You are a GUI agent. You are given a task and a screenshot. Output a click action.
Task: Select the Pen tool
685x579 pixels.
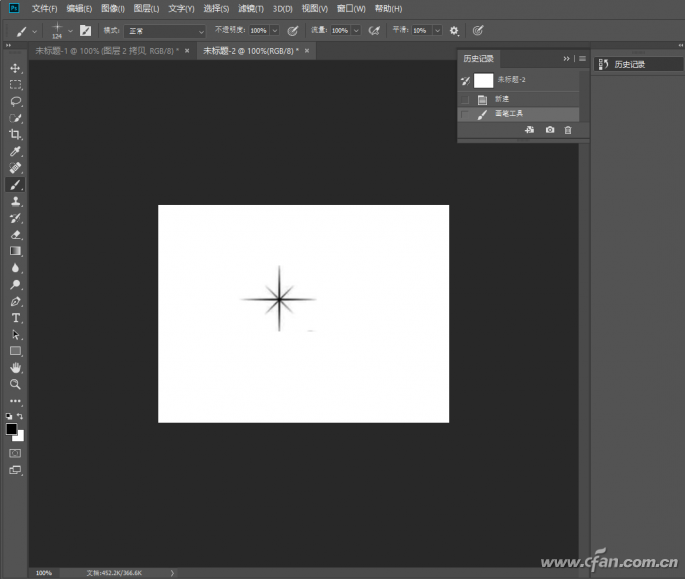[x=15, y=301]
